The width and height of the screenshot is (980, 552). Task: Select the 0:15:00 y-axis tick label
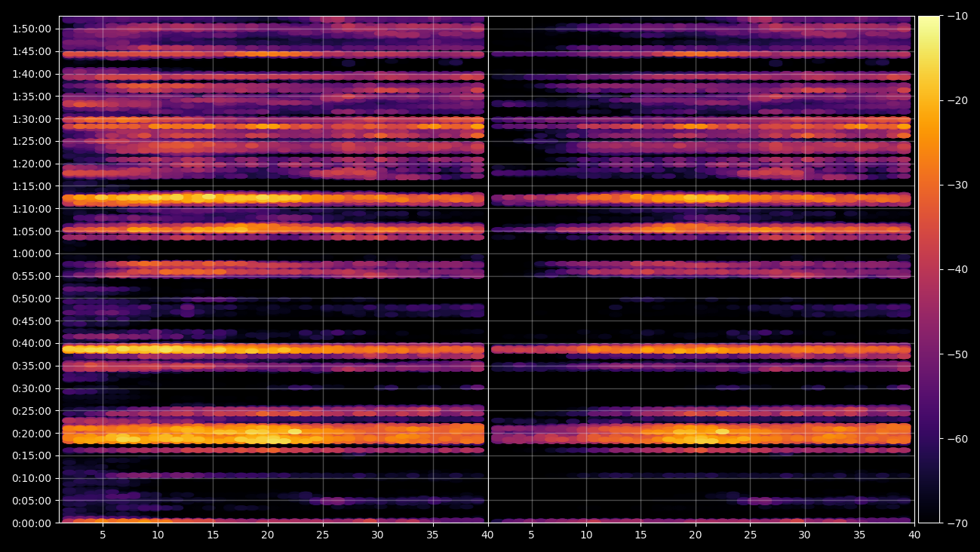[32, 455]
